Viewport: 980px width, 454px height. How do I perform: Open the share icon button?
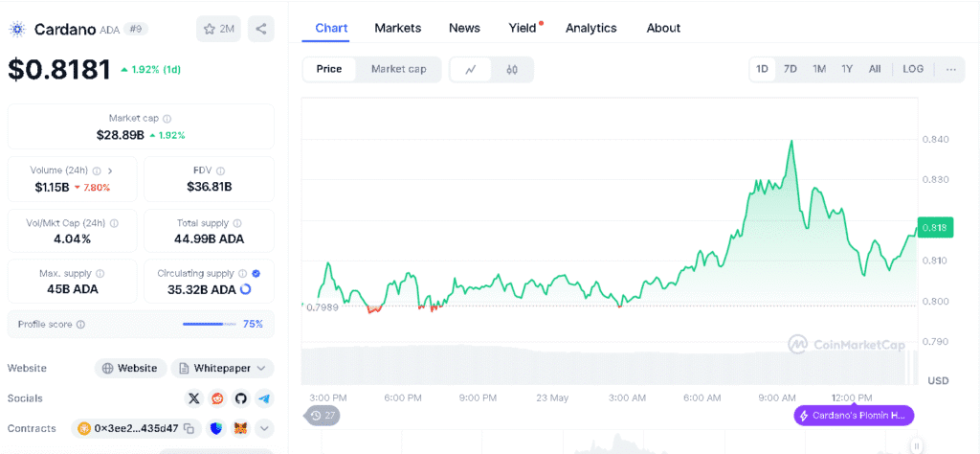click(260, 29)
